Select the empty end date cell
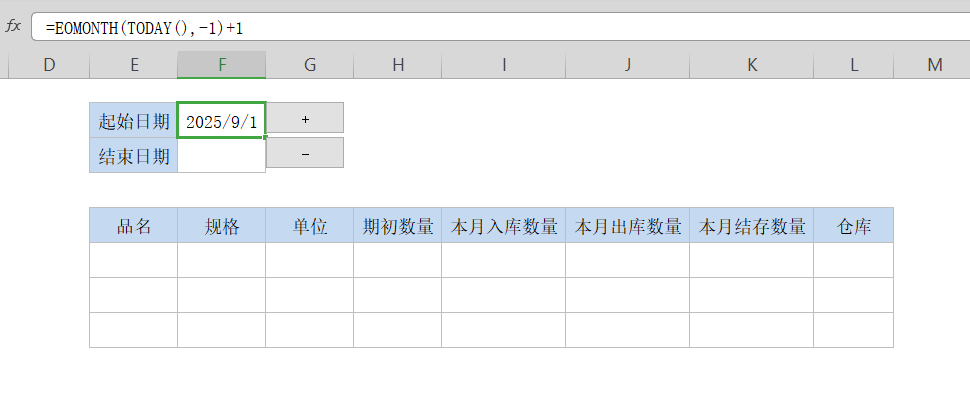Viewport: 970px width, 404px height. (222, 156)
